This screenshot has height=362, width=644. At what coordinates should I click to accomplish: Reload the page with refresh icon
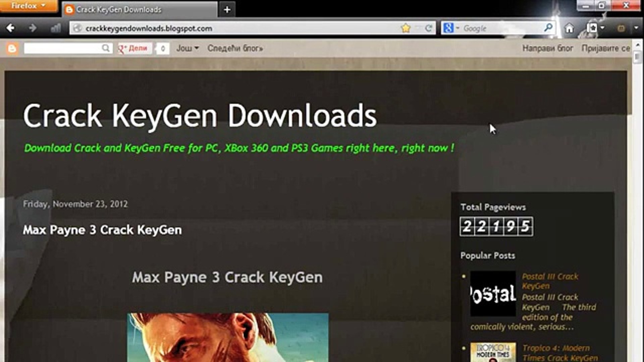coord(428,28)
